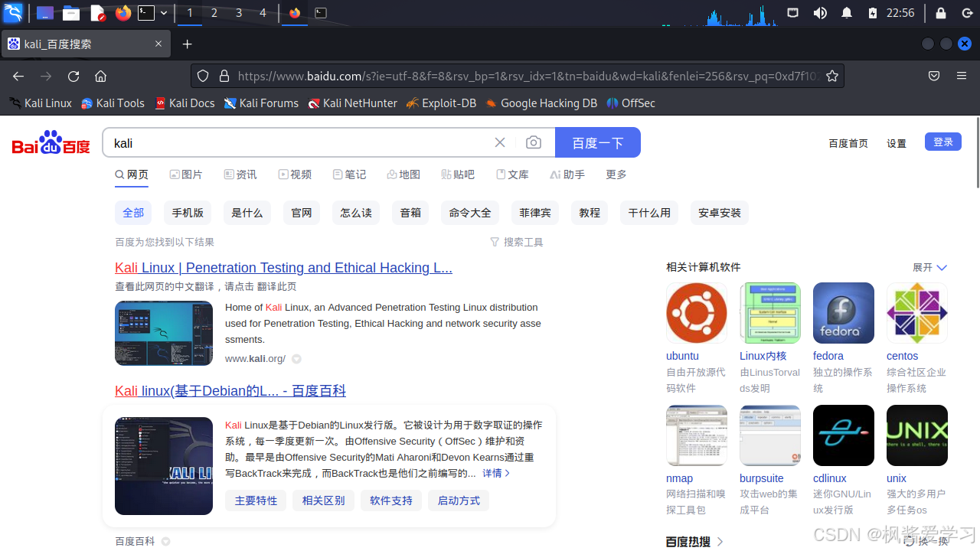Reload the current page
This screenshot has width=980, height=551.
pos(73,76)
